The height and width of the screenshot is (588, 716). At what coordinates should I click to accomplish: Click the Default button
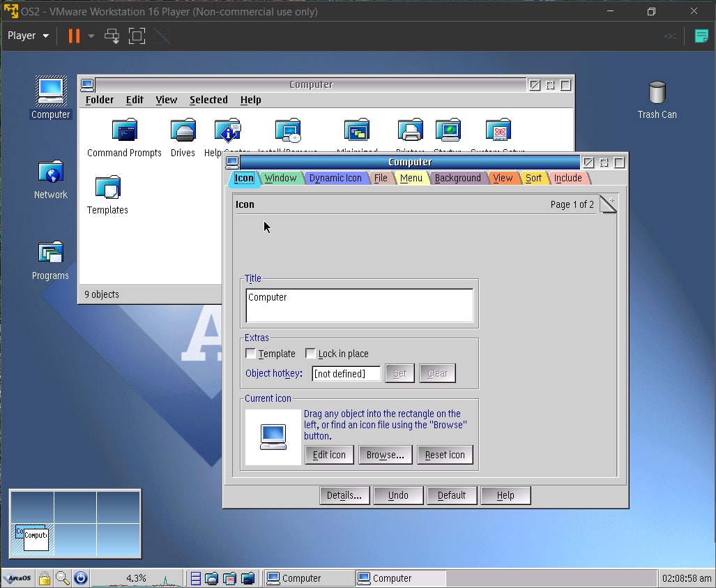click(x=452, y=495)
